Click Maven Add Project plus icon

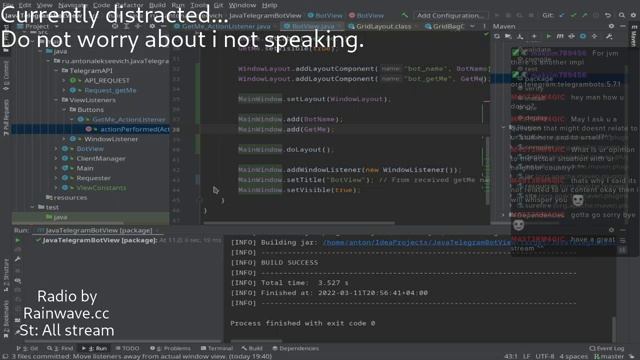534,36
